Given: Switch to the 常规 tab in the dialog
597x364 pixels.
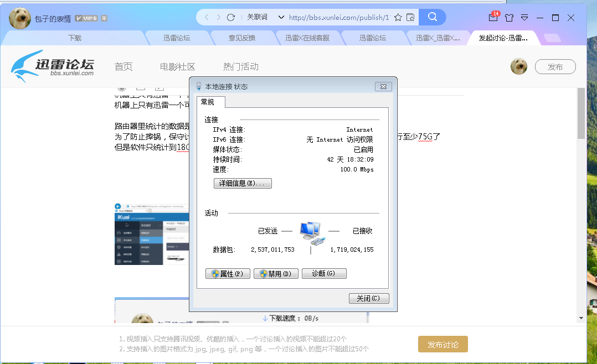Looking at the screenshot, I should tap(210, 102).
